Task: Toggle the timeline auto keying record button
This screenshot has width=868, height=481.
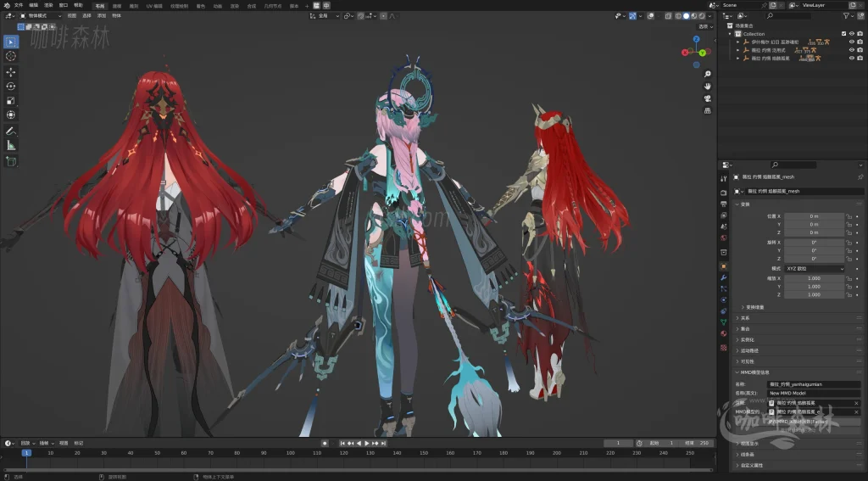Action: [x=325, y=443]
